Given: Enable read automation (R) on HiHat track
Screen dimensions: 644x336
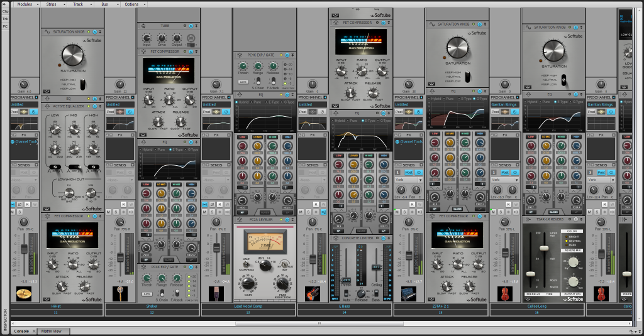Looking at the screenshot, I should click(x=27, y=204).
